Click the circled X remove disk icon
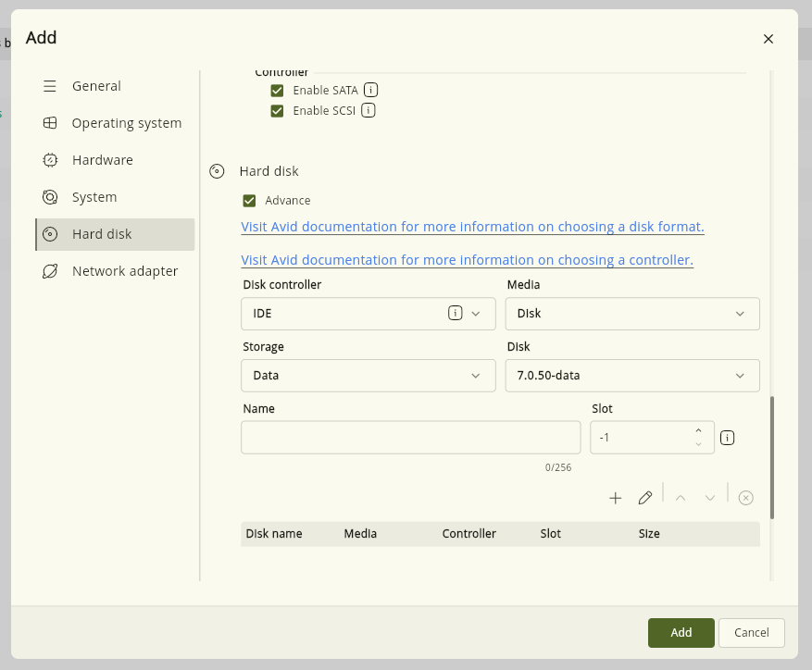This screenshot has height=670, width=812. click(745, 498)
